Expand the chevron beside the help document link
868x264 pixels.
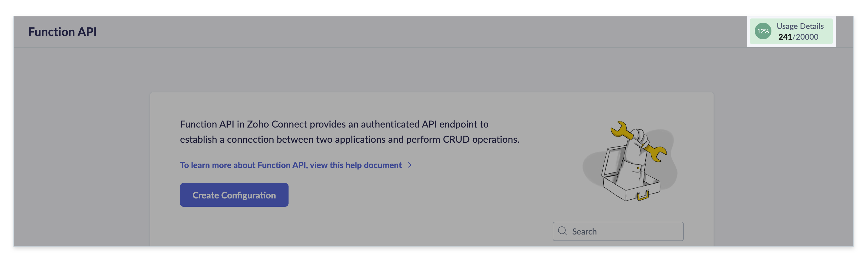coord(410,165)
